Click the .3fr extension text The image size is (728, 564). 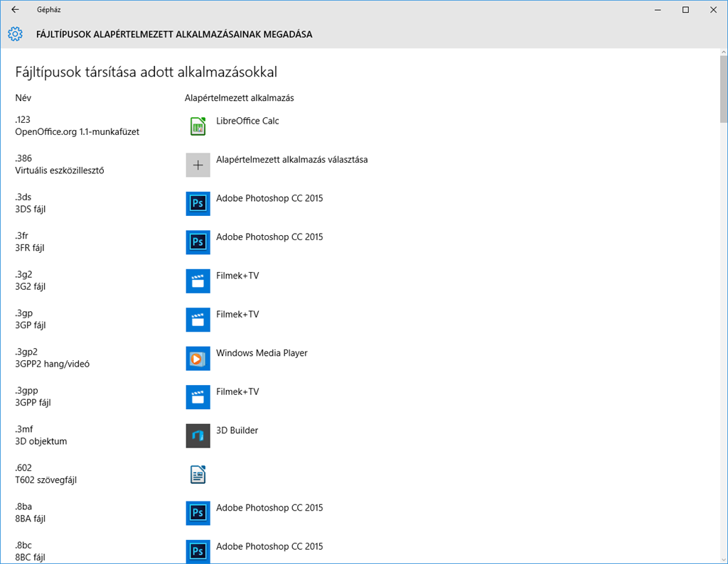(x=22, y=236)
